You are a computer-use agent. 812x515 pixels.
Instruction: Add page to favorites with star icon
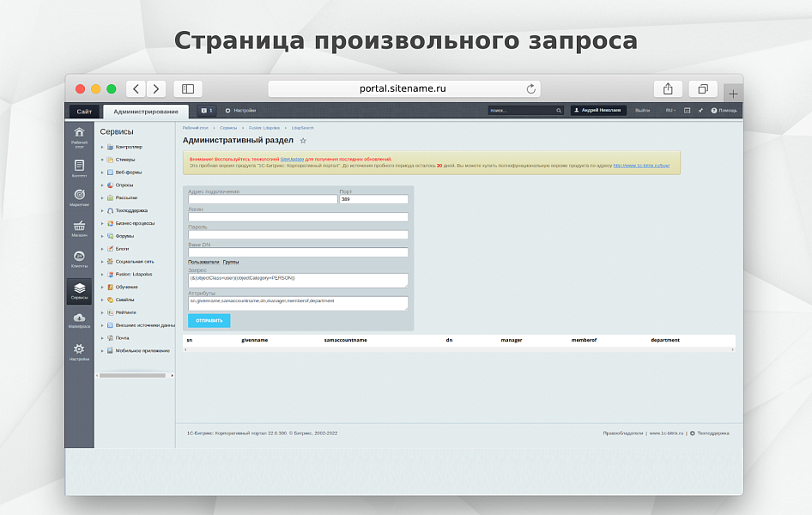[x=303, y=141]
